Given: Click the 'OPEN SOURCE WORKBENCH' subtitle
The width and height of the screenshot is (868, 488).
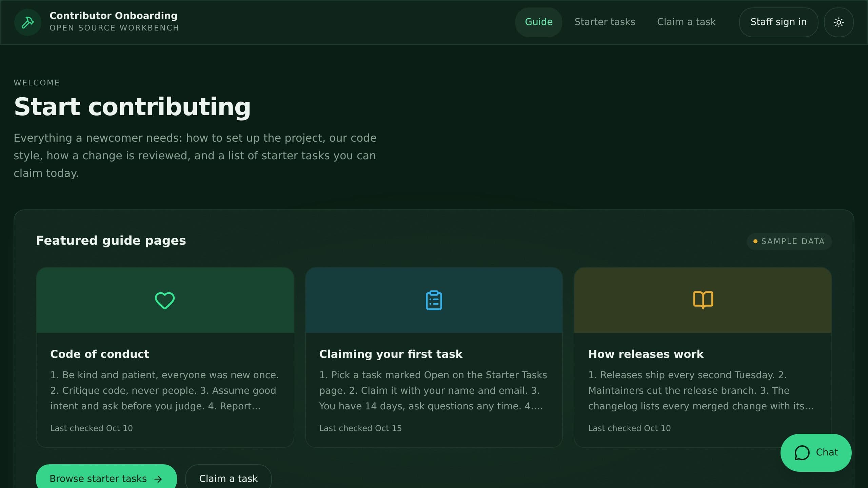Looking at the screenshot, I should 114,28.
